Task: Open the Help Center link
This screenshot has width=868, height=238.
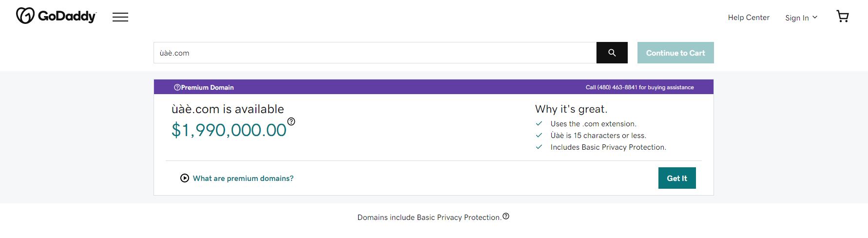Action: click(x=749, y=18)
